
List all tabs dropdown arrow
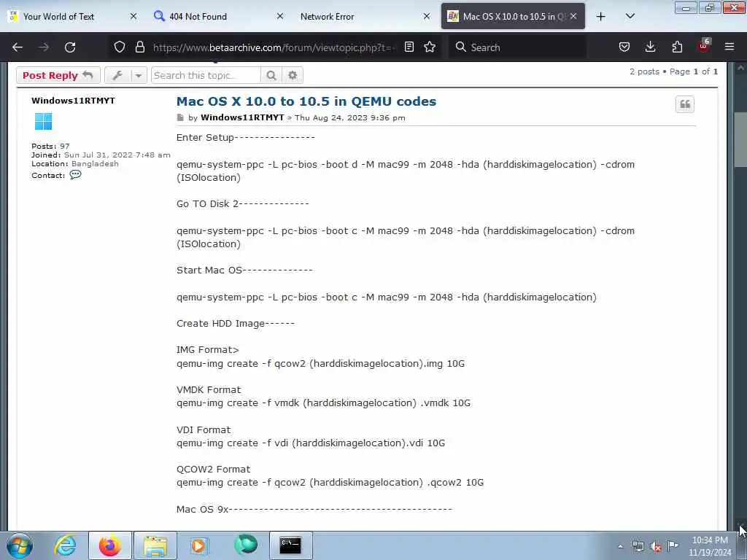pos(630,16)
